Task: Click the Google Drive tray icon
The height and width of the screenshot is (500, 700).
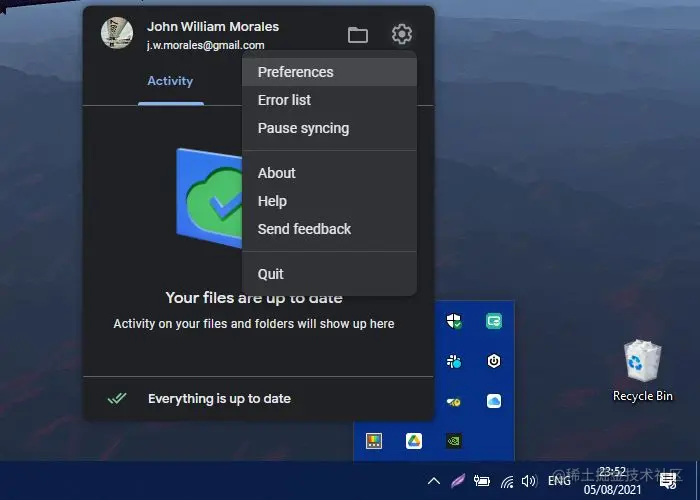Action: coord(414,441)
